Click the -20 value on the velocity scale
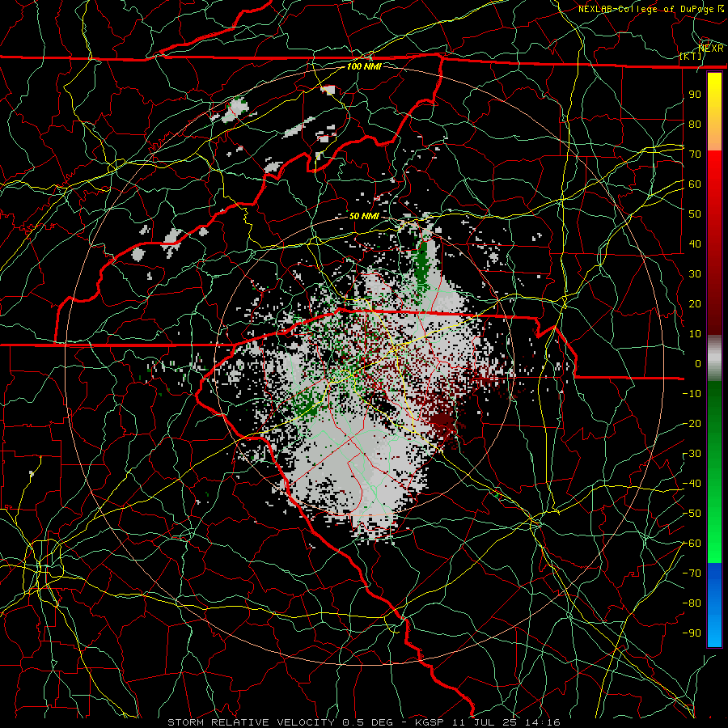 (x=692, y=424)
